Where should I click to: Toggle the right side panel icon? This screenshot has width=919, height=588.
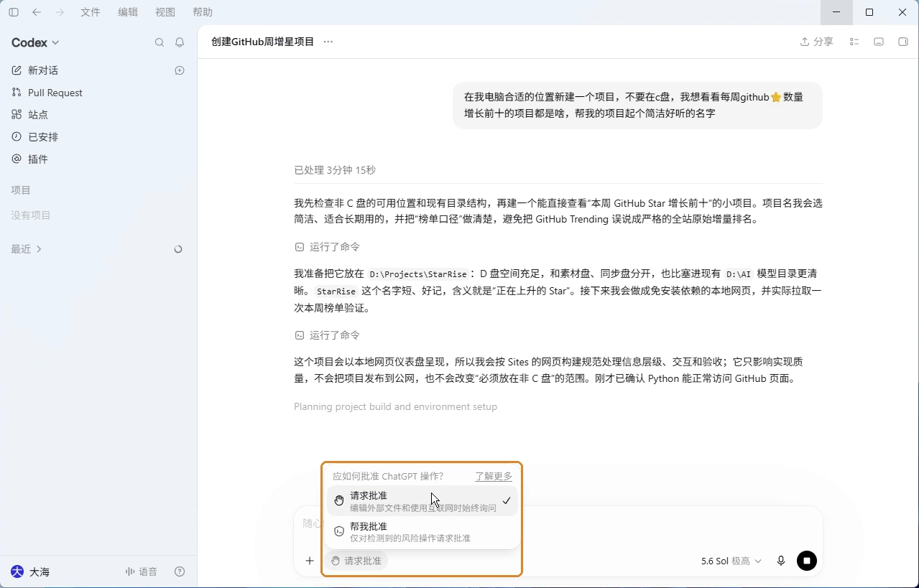click(x=903, y=42)
